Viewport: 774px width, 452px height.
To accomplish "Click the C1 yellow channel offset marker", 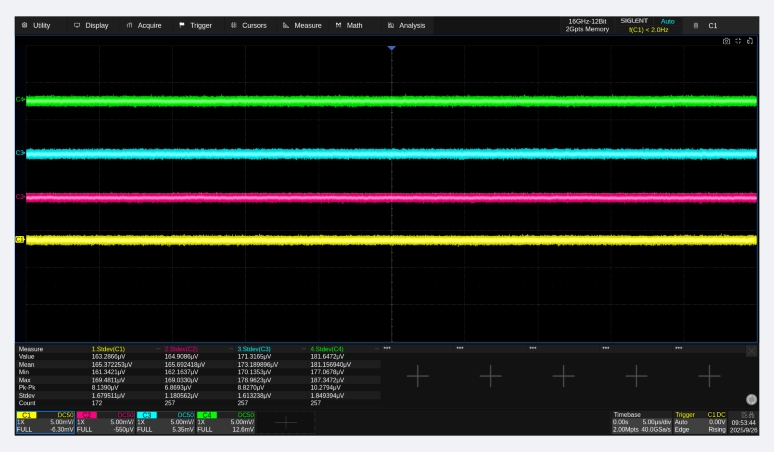I will click(x=19, y=239).
